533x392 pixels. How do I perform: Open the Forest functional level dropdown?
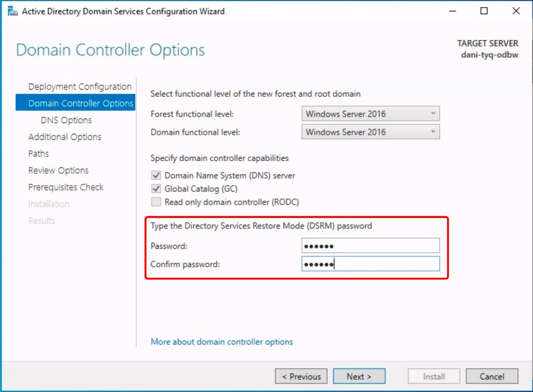point(370,113)
